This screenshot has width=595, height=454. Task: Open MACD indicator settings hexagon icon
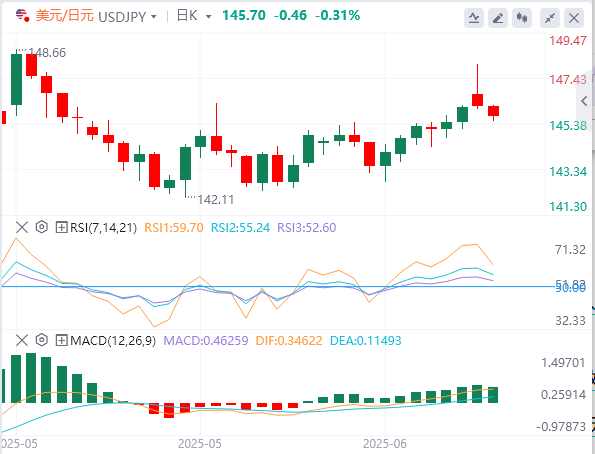[41, 340]
